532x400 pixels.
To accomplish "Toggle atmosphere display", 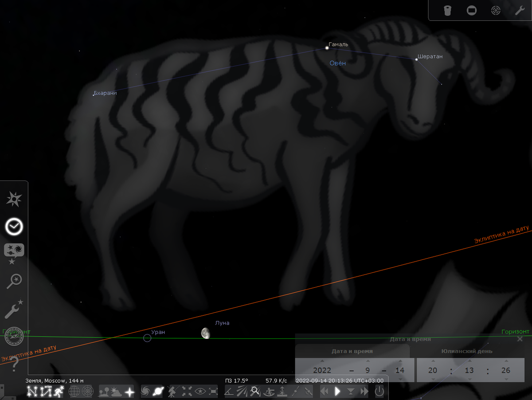I will click(117, 391).
